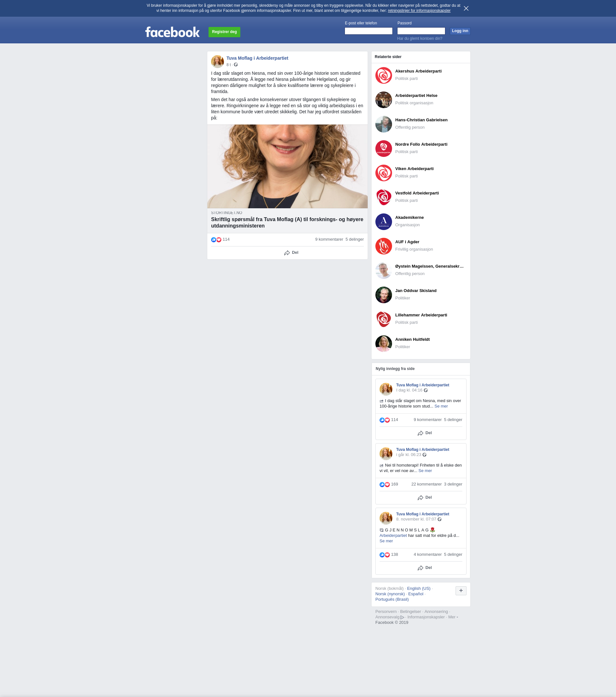This screenshot has height=697, width=616.
Task: Click the Akershus Arbeiderparti rose logo
Action: tap(383, 75)
